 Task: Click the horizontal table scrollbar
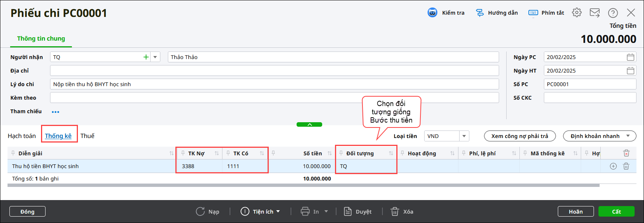(x=303, y=185)
